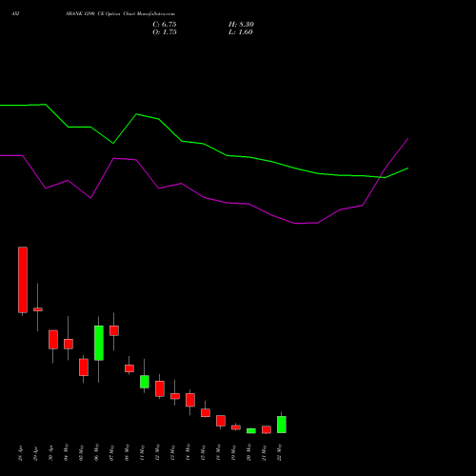Select the '11 May' date label

tap(143, 453)
